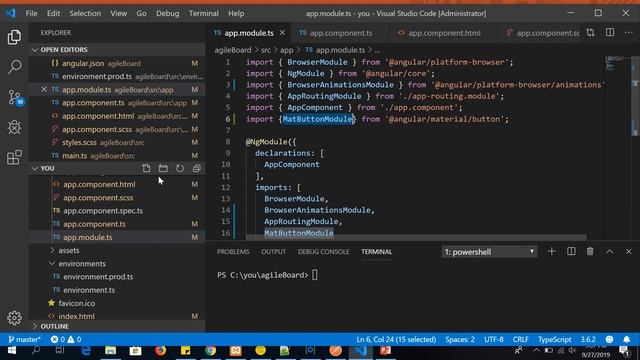Close the terminal panel
The height and width of the screenshot is (360, 640).
[628, 251]
